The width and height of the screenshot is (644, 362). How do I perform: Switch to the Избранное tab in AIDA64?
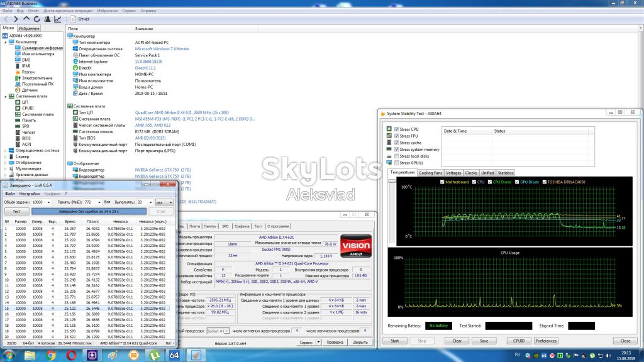[x=29, y=28]
